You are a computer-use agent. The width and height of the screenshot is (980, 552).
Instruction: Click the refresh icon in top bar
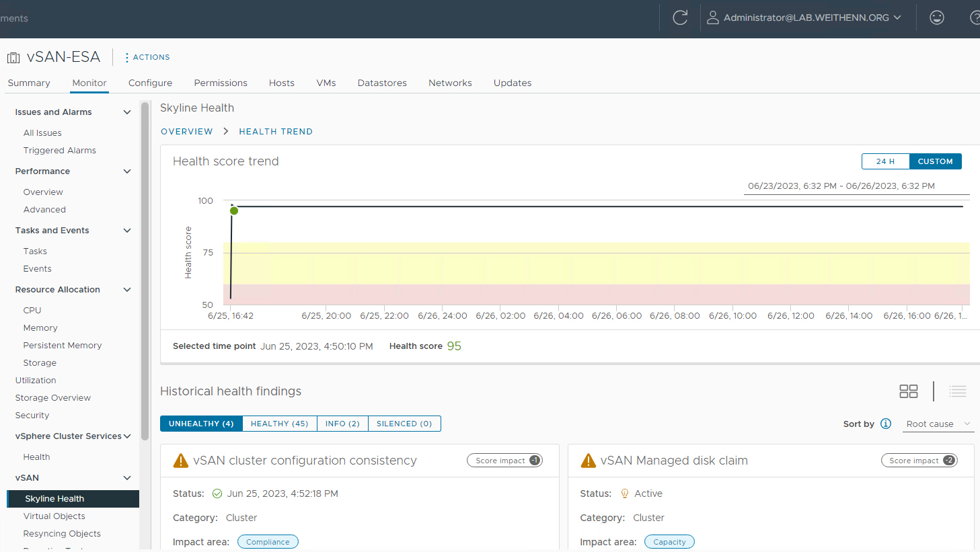click(x=680, y=17)
